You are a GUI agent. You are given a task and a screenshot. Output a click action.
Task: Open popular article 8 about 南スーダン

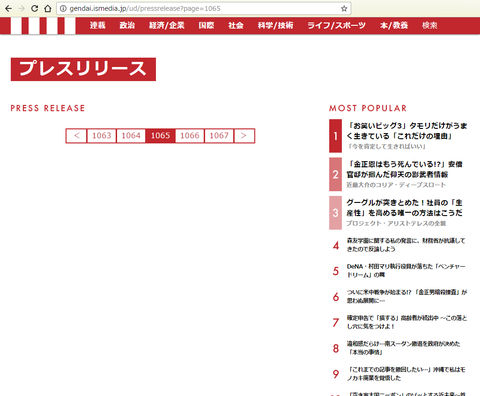tap(403, 348)
